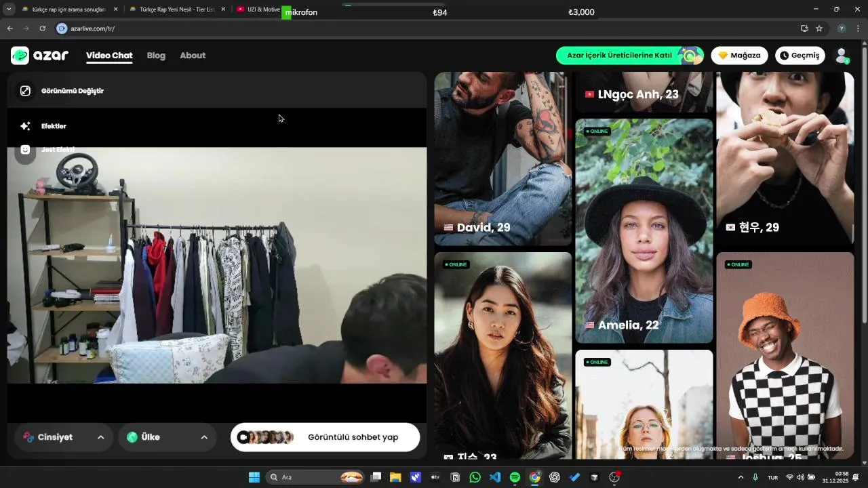The width and height of the screenshot is (868, 488).
Task: Open Google Chrome taskbar icon
Action: coord(534,477)
